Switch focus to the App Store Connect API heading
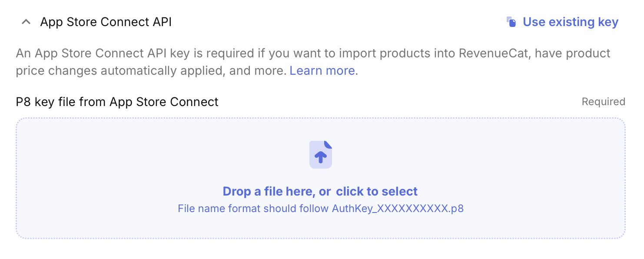Image resolution: width=644 pixels, height=259 pixels. [x=106, y=21]
